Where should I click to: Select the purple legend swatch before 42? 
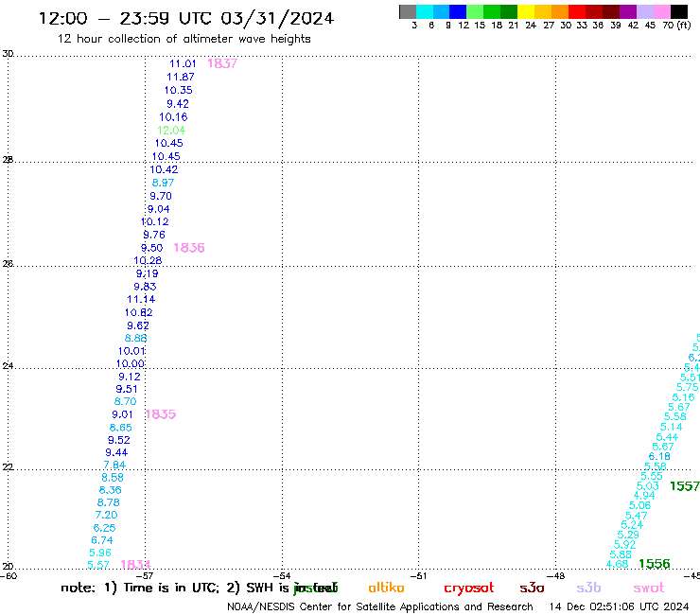tap(628, 11)
